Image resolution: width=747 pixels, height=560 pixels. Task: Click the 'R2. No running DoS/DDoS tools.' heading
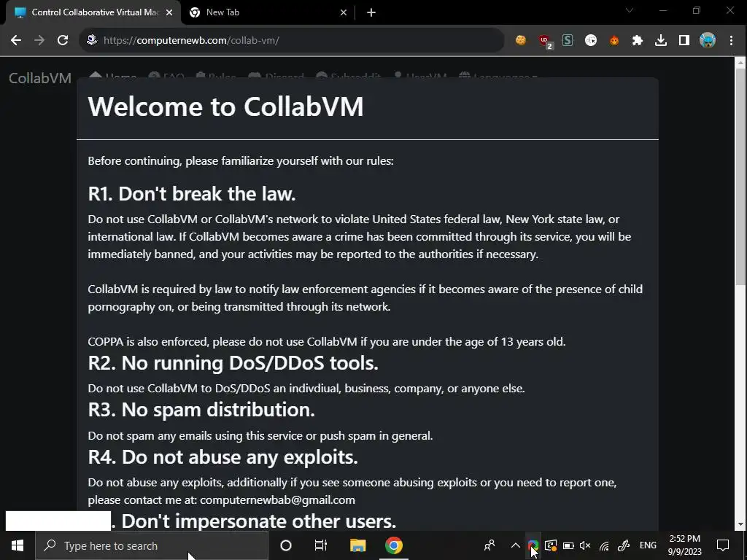click(x=233, y=363)
